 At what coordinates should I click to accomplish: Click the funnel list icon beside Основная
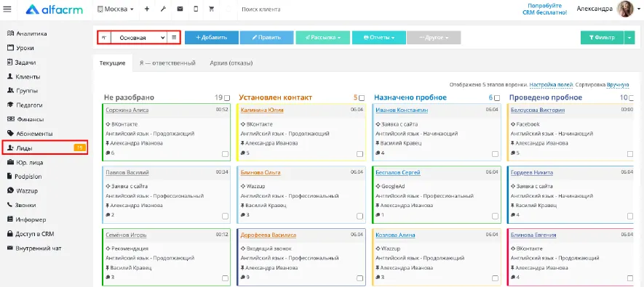(174, 37)
